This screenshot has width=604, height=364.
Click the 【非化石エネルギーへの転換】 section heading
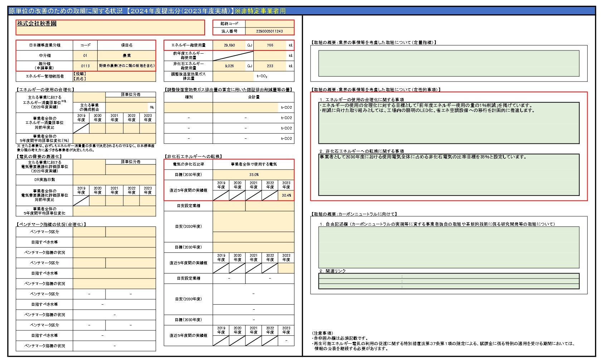[194, 157]
